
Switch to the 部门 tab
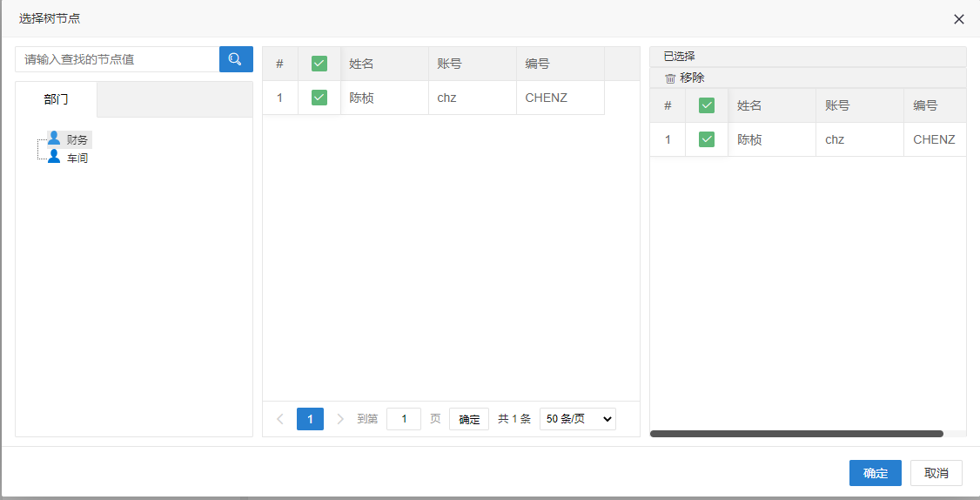56,99
